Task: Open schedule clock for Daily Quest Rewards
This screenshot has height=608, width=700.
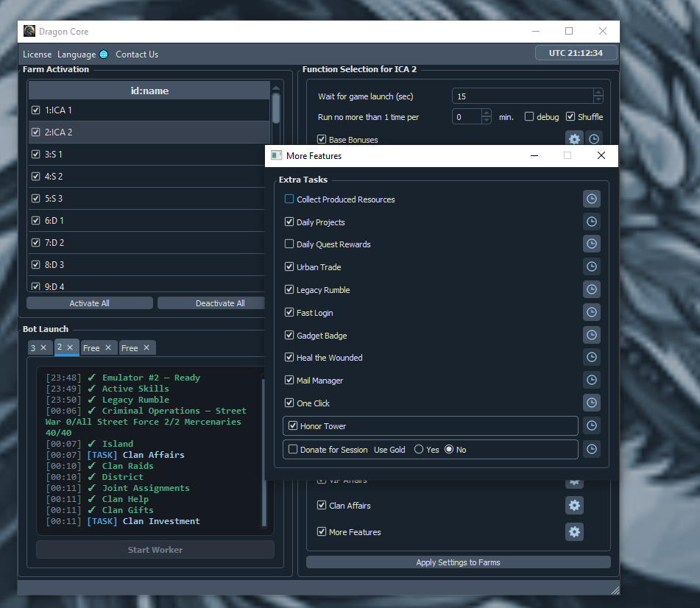Action: (592, 244)
